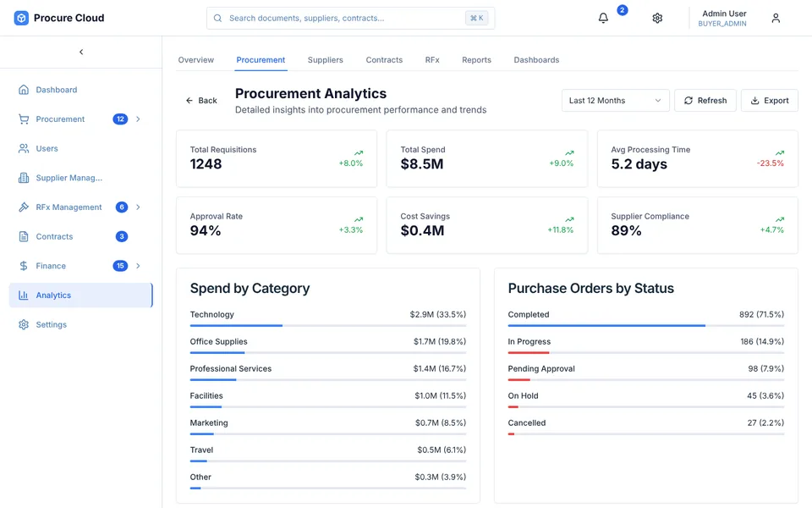Screen dimensions: 812x508
Task: Open the notifications bell
Action: 603,18
